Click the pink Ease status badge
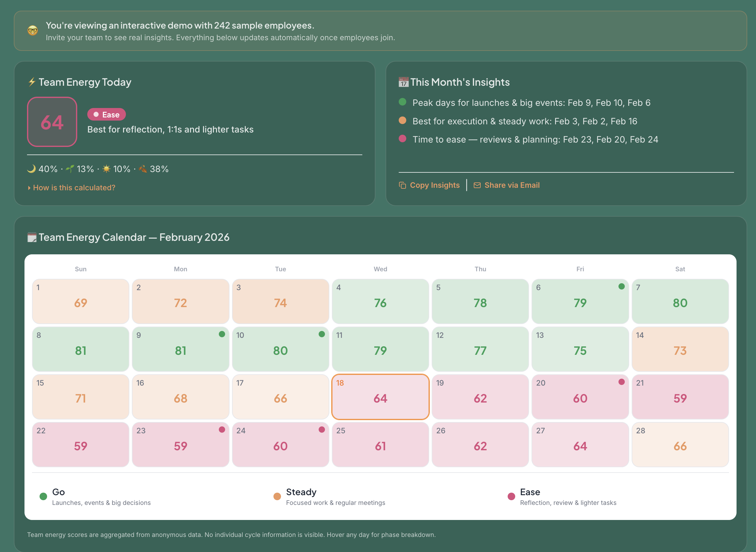 click(106, 115)
